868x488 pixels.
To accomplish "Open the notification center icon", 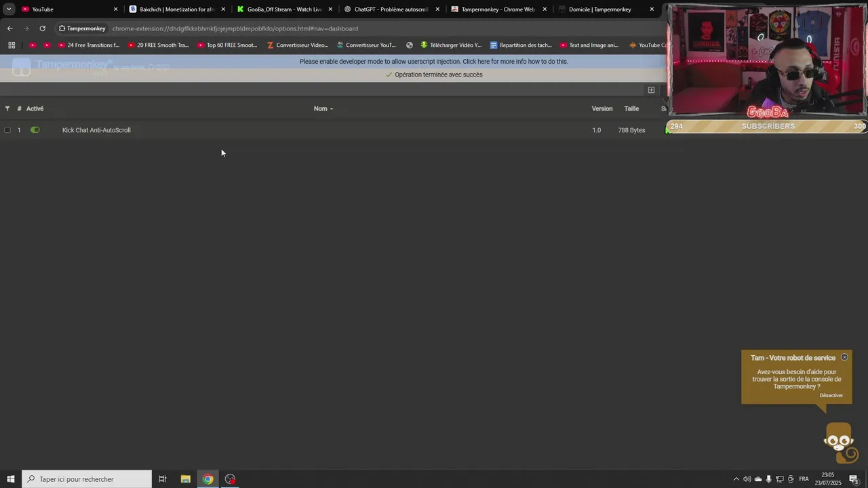I will coord(854,479).
